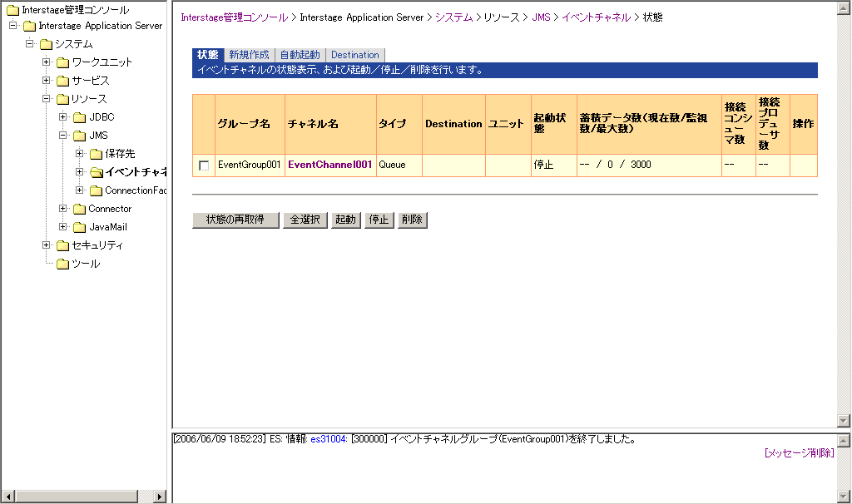Screen dimensions: 852x504
Task: Click the '-- / 0 / 3000' data count cell
Action: click(649, 166)
